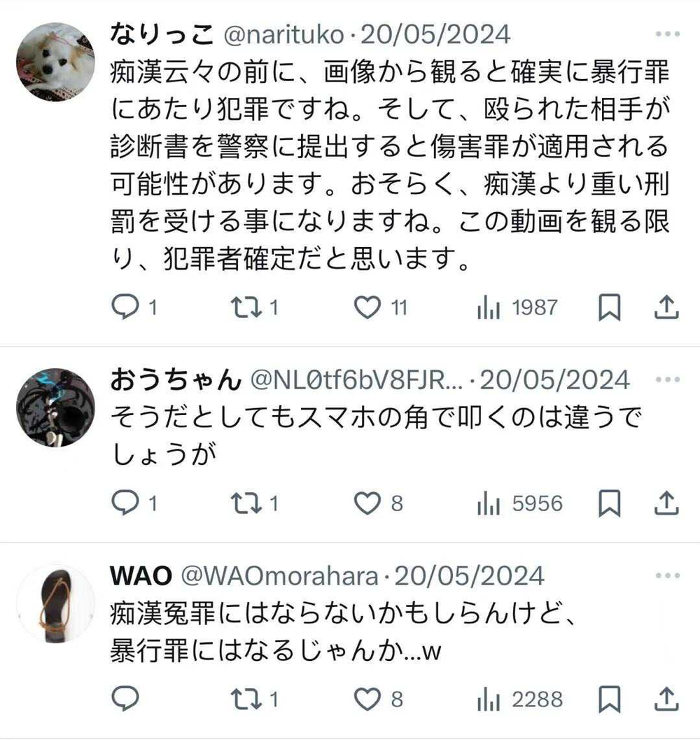The width and height of the screenshot is (700, 740).
Task: Open @WAOmorahara profile handle
Action: 279,575
